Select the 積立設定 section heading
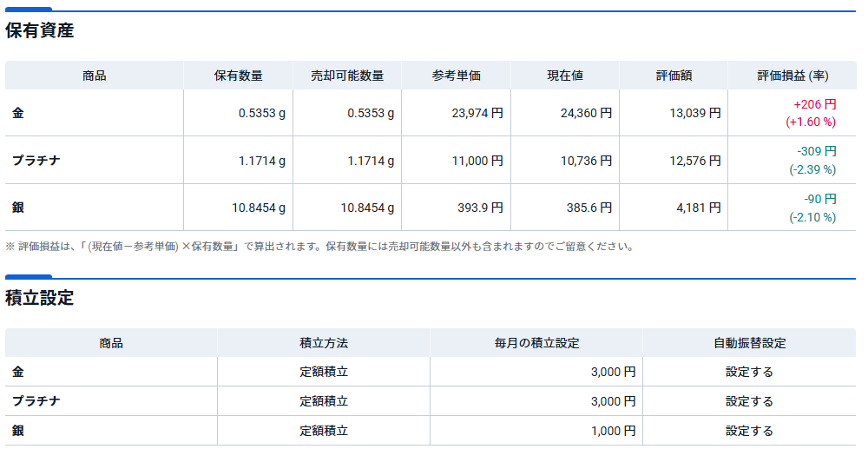This screenshot has width=868, height=449. (40, 299)
